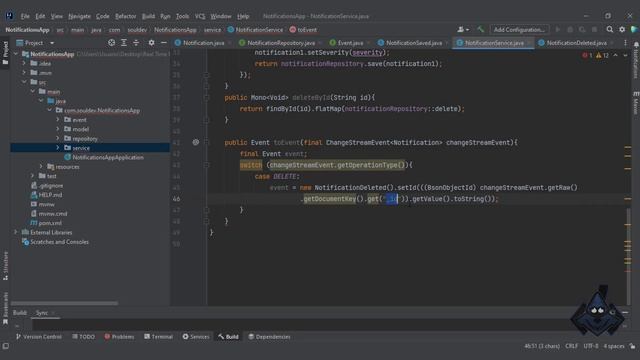Screen dimensions: 640x360
Task: Open the Terminal tool window
Action: point(158,337)
